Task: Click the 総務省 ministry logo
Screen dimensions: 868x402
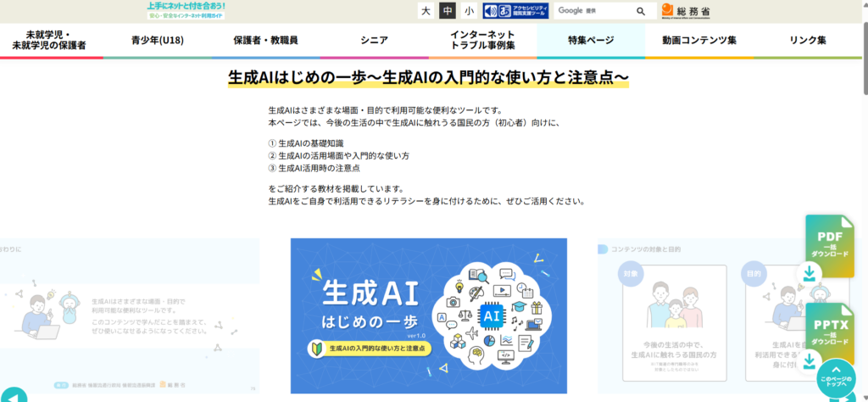Action: [x=686, y=11]
